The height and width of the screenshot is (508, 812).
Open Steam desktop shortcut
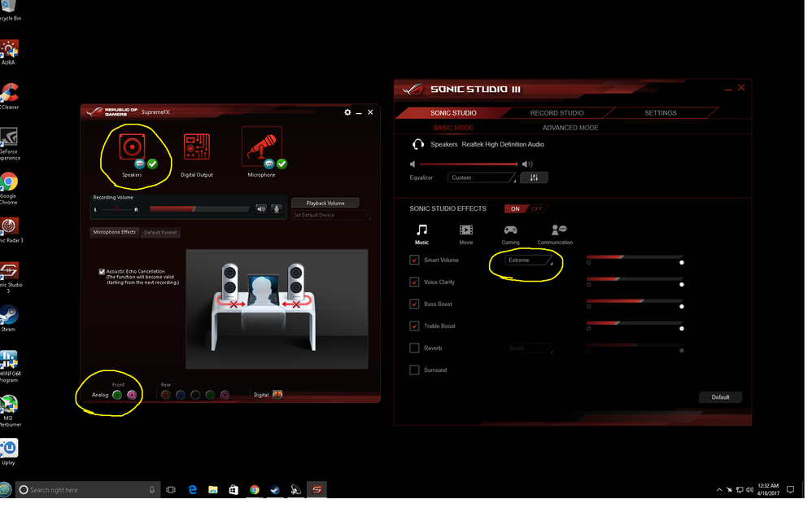click(9, 319)
